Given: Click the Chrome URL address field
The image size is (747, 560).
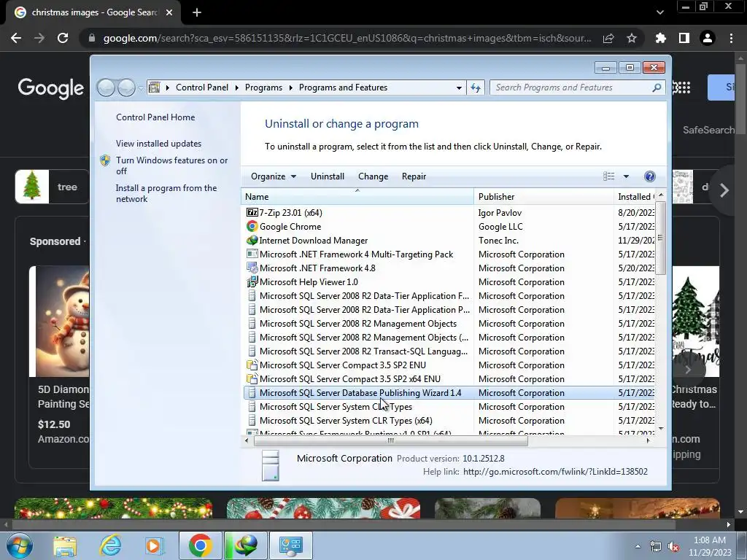Looking at the screenshot, I should tap(347, 38).
